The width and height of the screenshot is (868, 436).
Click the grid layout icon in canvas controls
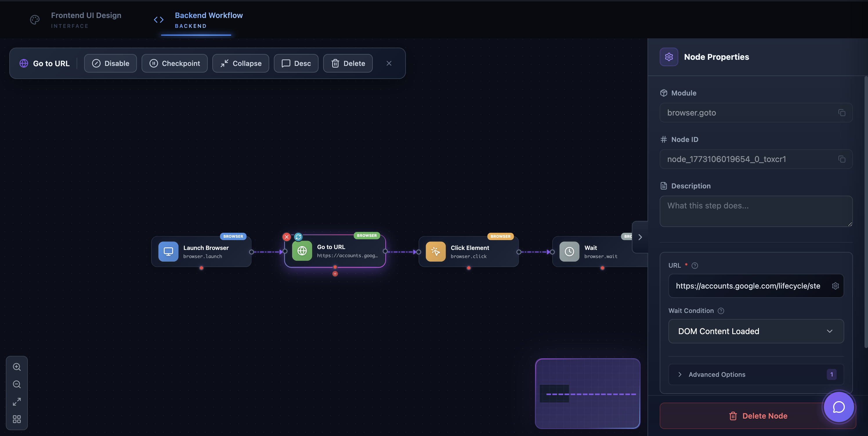pyautogui.click(x=17, y=419)
